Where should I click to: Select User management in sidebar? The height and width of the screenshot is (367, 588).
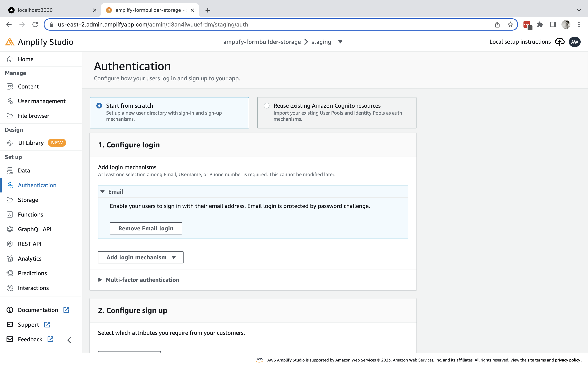click(x=42, y=101)
